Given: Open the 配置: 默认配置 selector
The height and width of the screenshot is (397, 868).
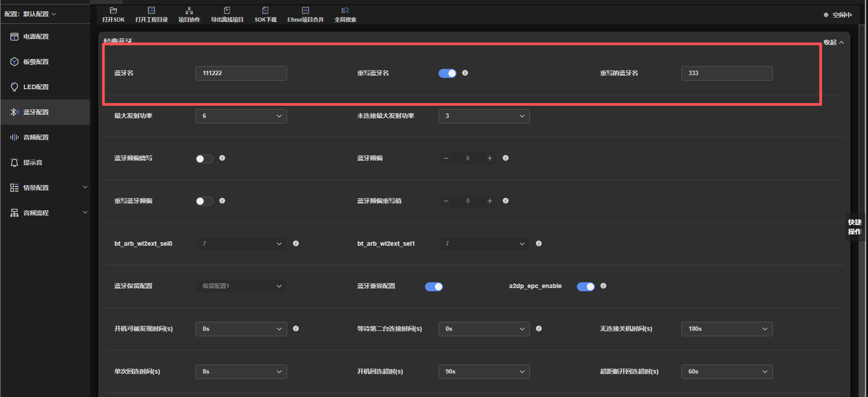Looking at the screenshot, I should (30, 14).
